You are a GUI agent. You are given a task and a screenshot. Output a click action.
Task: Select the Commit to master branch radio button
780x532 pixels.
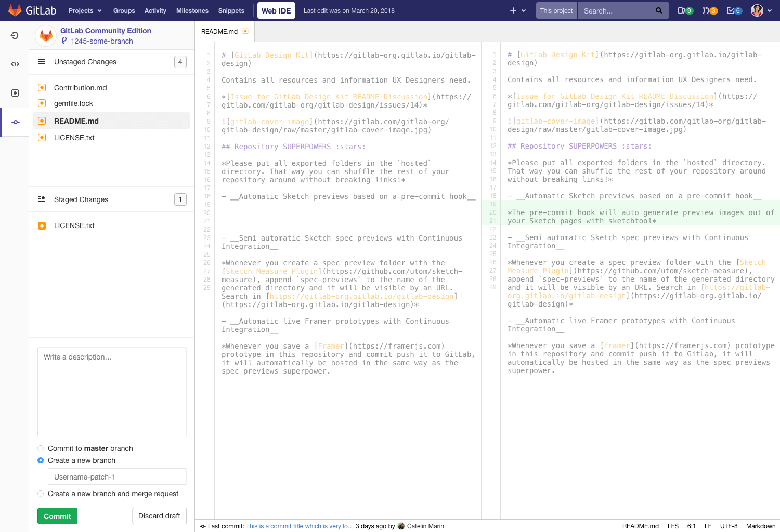tap(41, 448)
